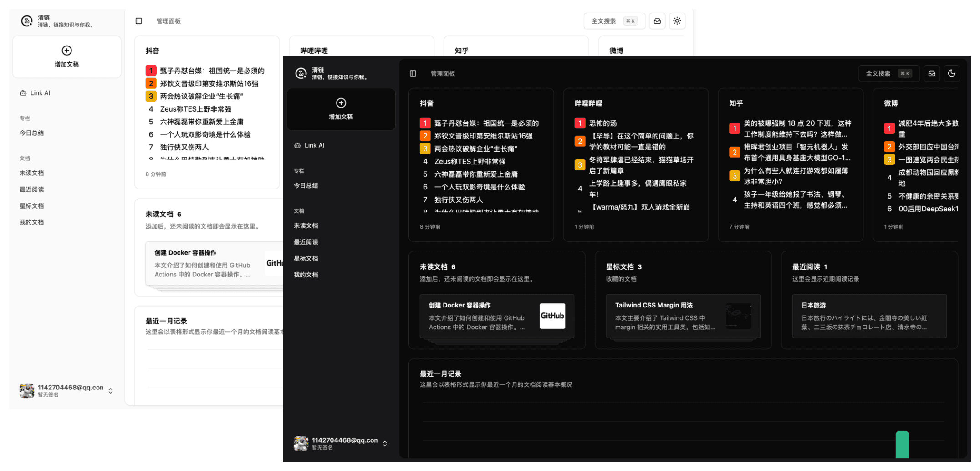The image size is (980, 471).
Task: Click green bar in 最近一月记录 chart
Action: 902,445
